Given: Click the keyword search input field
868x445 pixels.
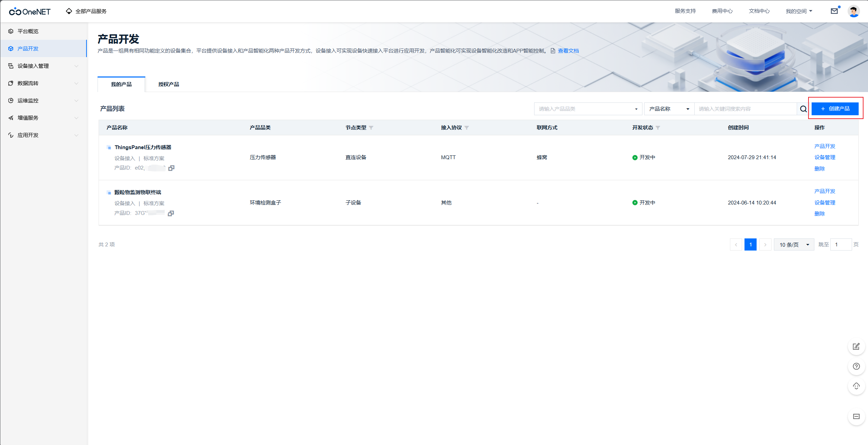Looking at the screenshot, I should [745, 109].
